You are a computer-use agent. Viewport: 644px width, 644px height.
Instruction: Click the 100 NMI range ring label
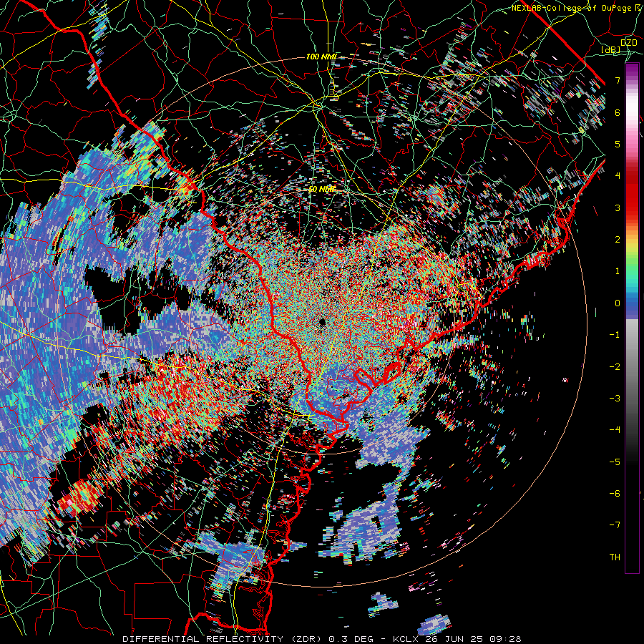pos(321,57)
